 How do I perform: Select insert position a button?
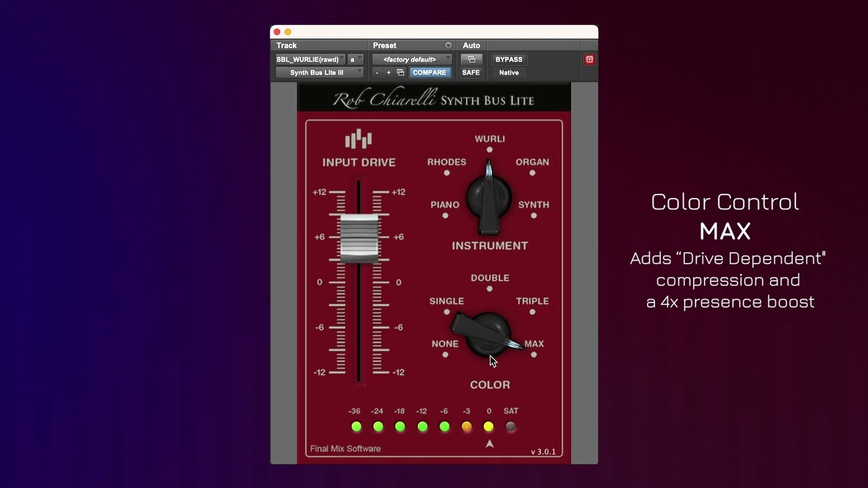[355, 60]
